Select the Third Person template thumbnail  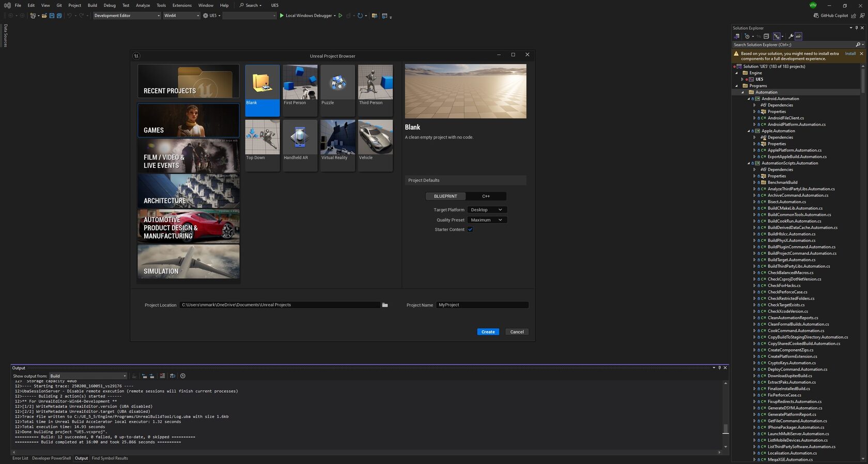coord(376,90)
